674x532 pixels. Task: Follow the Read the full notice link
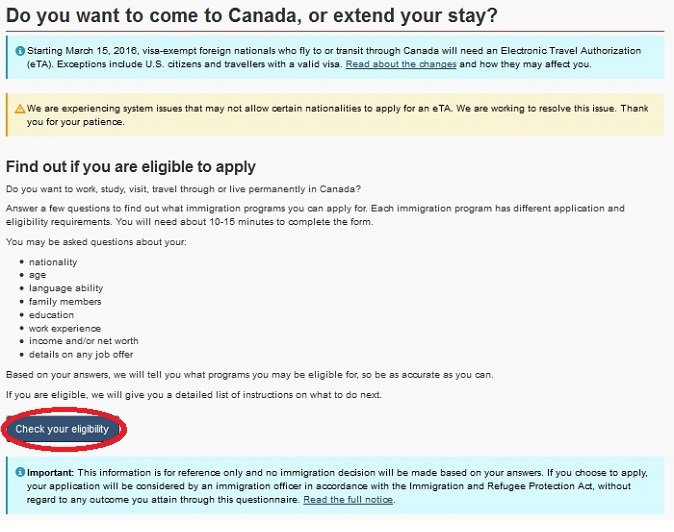tap(348, 499)
